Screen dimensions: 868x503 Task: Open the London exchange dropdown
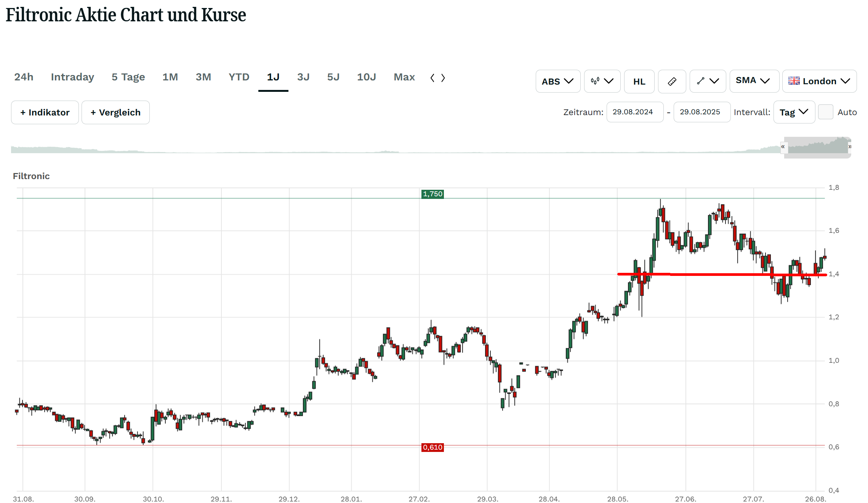pyautogui.click(x=819, y=81)
